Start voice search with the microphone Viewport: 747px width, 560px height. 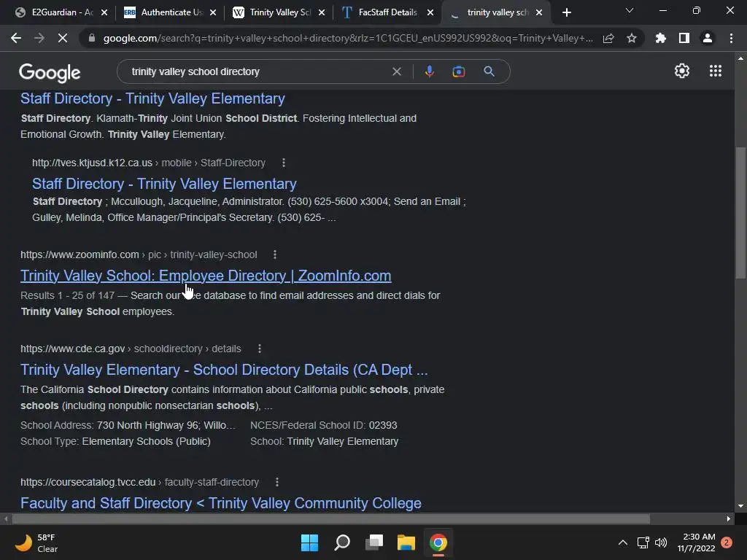tap(429, 71)
